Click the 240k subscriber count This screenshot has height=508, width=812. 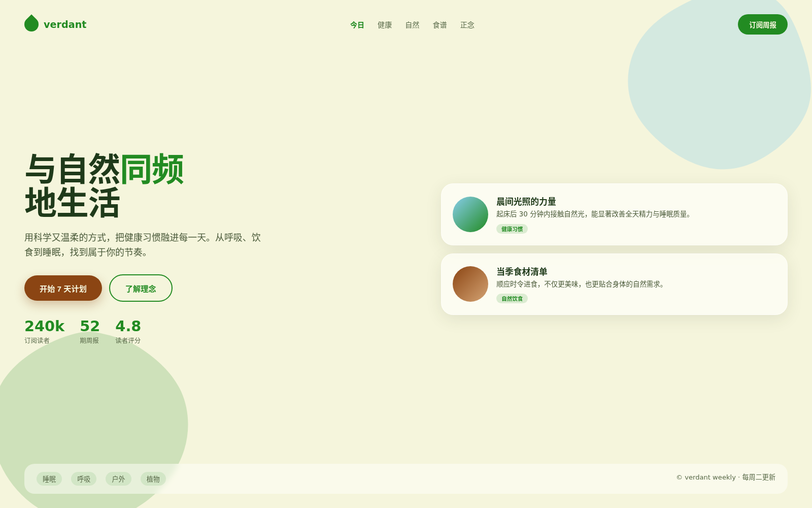pos(45,326)
